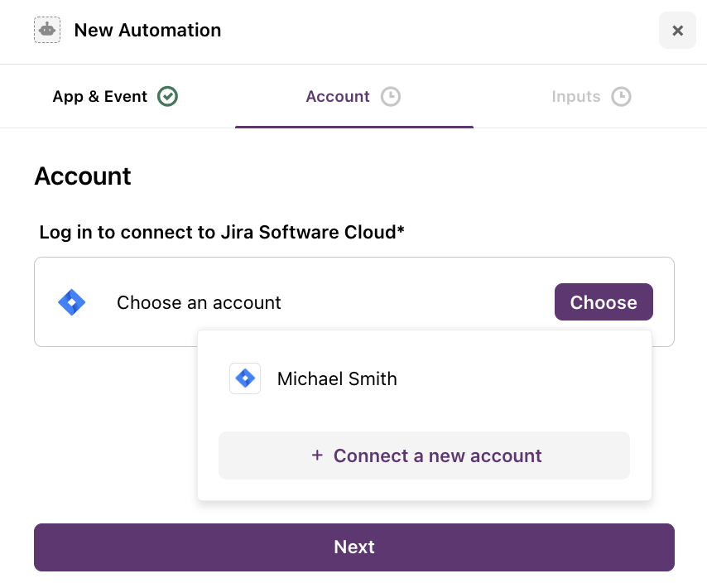Click the 'Choose an account' placeholder text
The image size is (707, 588).
point(199,303)
